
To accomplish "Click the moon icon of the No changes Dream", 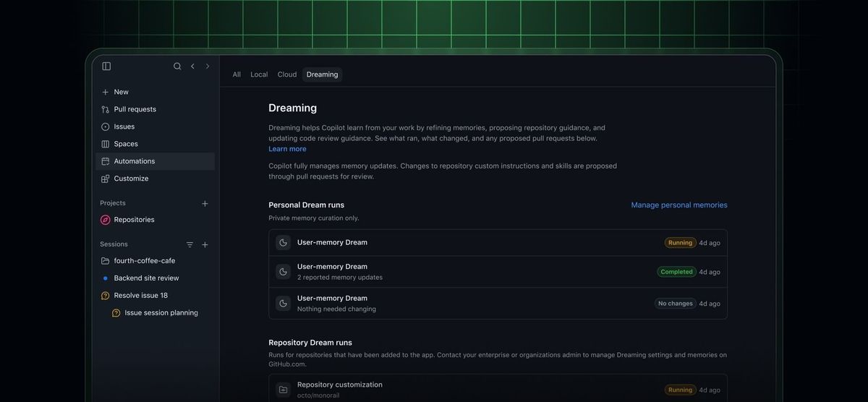I will pyautogui.click(x=283, y=304).
